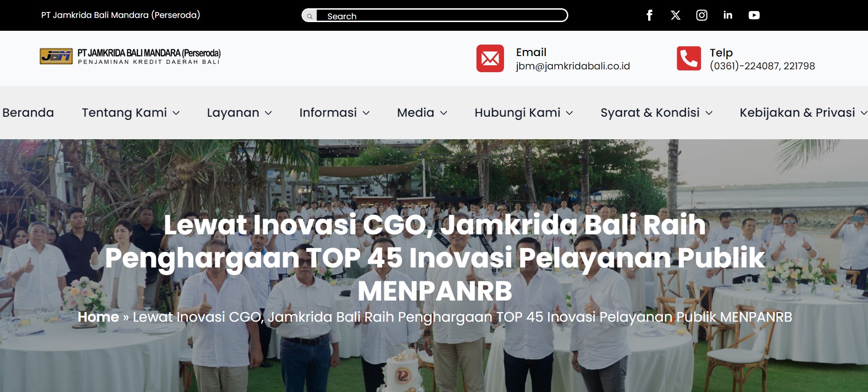Click the Home breadcrumb link
This screenshot has width=868, height=392.
coord(98,317)
